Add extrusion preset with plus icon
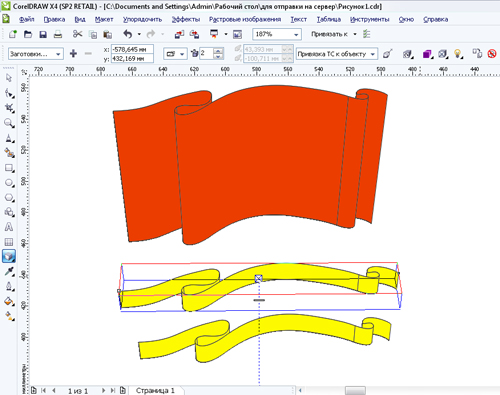The image size is (500, 395). pyautogui.click(x=73, y=53)
